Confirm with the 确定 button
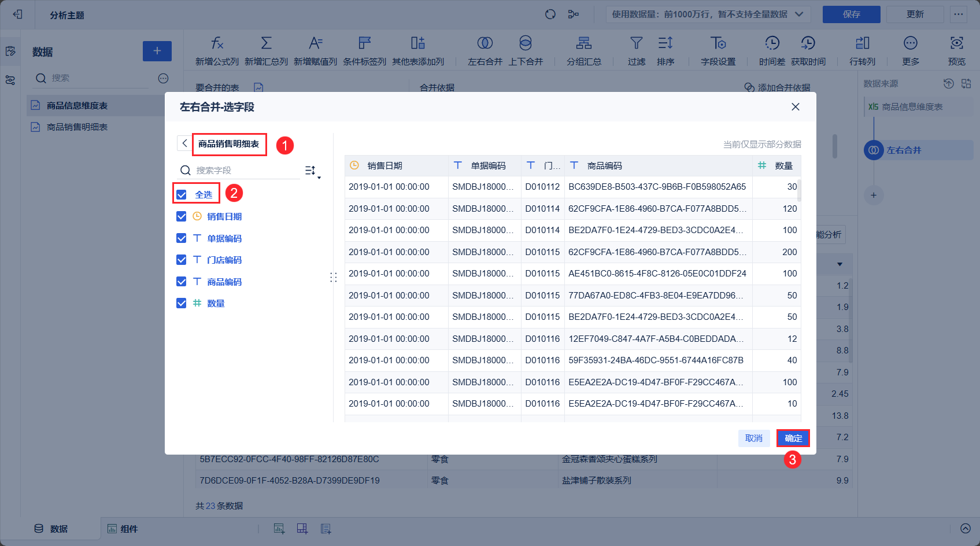 (793, 438)
